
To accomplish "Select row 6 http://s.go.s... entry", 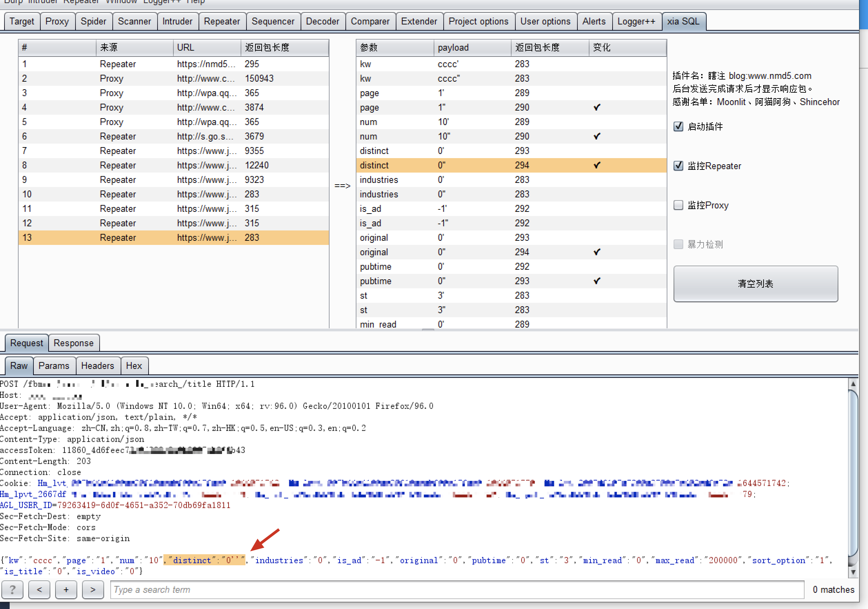I will [173, 136].
